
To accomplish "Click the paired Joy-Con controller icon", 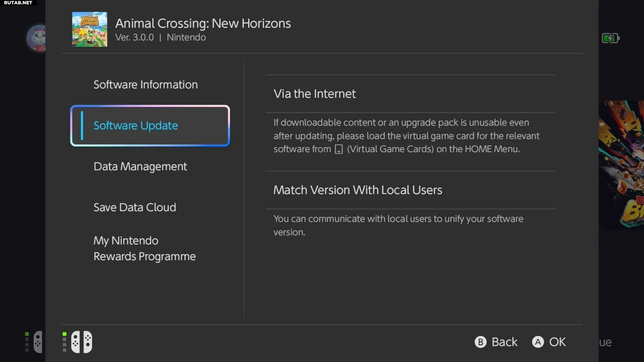I will tap(82, 342).
